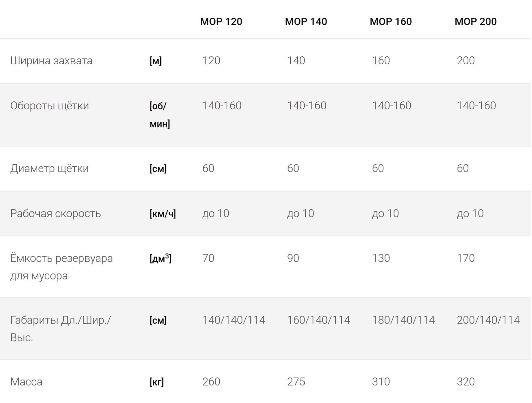
Task: Click the MOP 140 column header
Action: [x=306, y=22]
